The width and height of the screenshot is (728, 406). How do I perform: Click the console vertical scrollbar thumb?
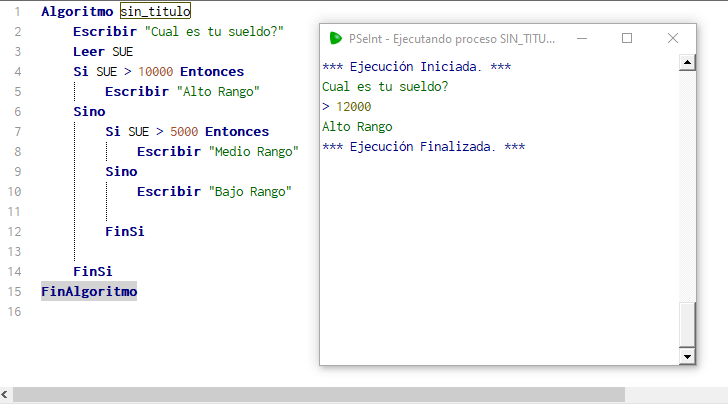687,324
